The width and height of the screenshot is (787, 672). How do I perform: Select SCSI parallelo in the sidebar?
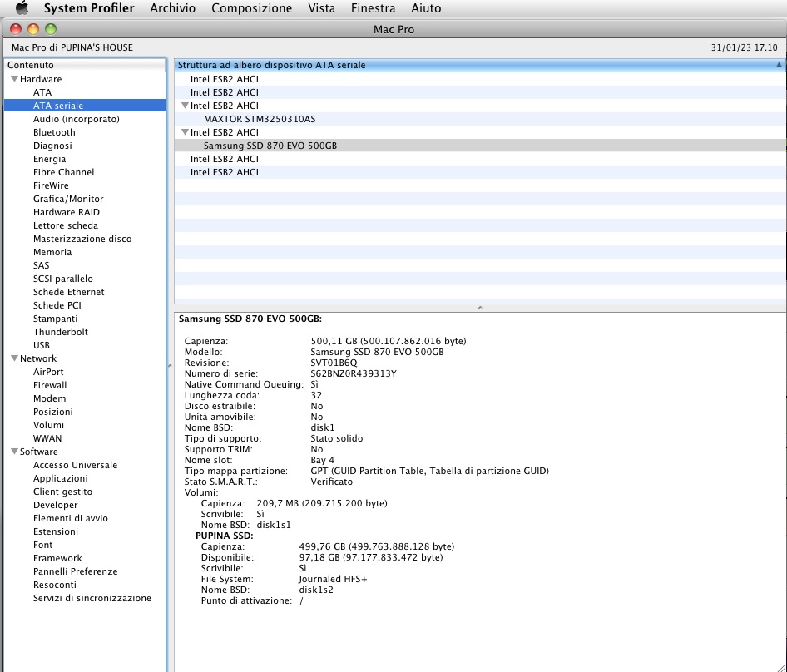click(62, 279)
